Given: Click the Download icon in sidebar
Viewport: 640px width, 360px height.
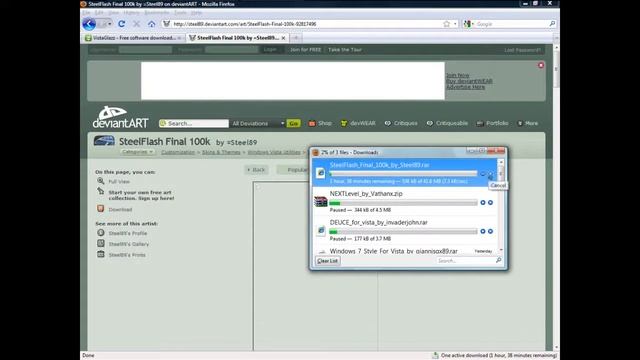Looking at the screenshot, I should click(x=100, y=209).
